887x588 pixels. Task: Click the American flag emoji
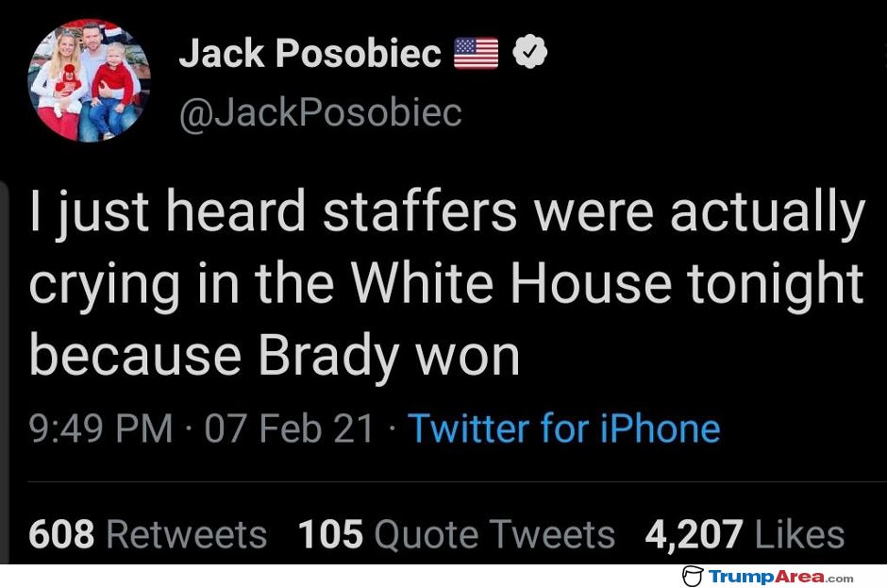(477, 53)
